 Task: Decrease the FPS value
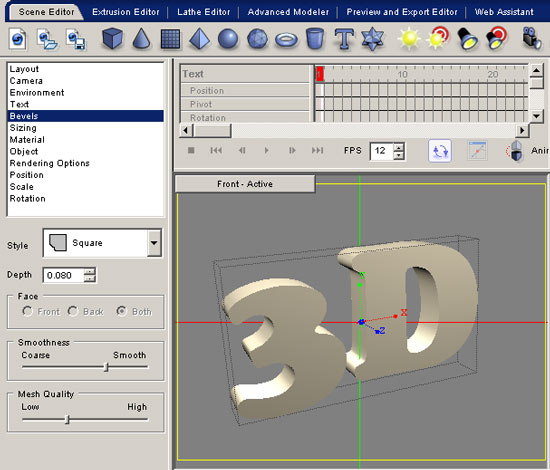pos(398,155)
